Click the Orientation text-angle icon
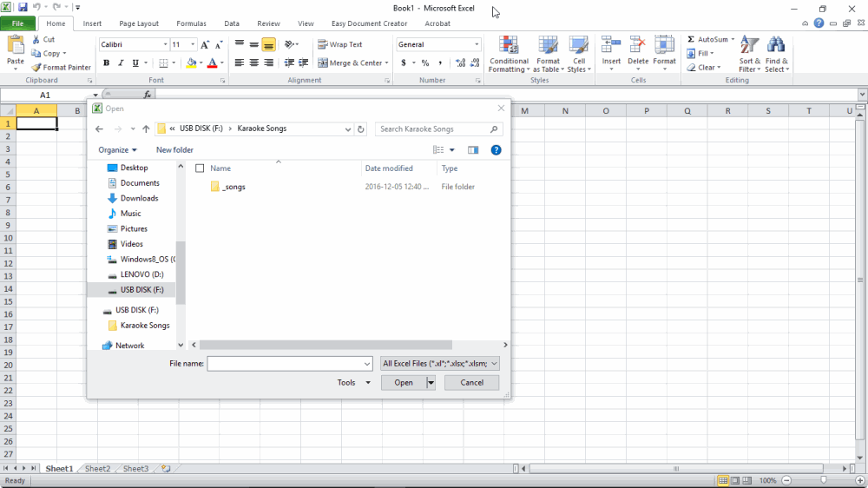The image size is (868, 488). (289, 44)
